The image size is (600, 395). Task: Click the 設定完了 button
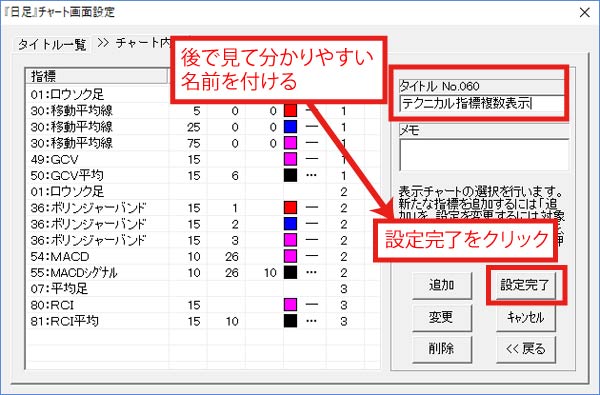pyautogui.click(x=525, y=285)
